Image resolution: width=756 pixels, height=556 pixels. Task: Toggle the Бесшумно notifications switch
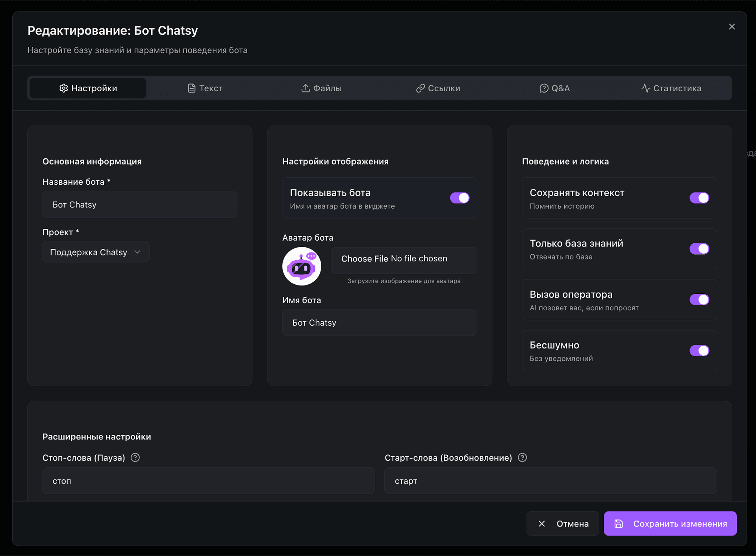[699, 350]
